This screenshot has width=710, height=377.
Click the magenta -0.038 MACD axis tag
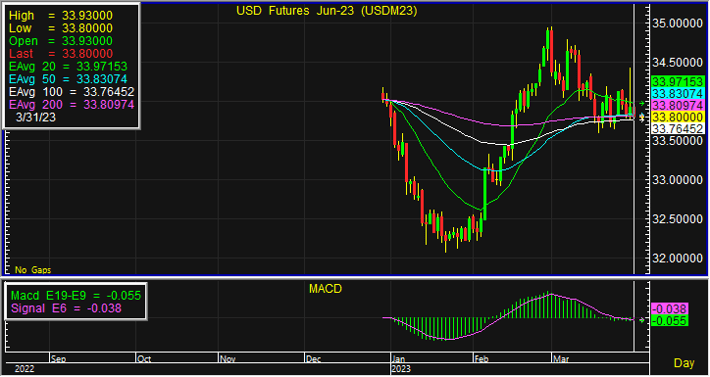click(x=669, y=309)
